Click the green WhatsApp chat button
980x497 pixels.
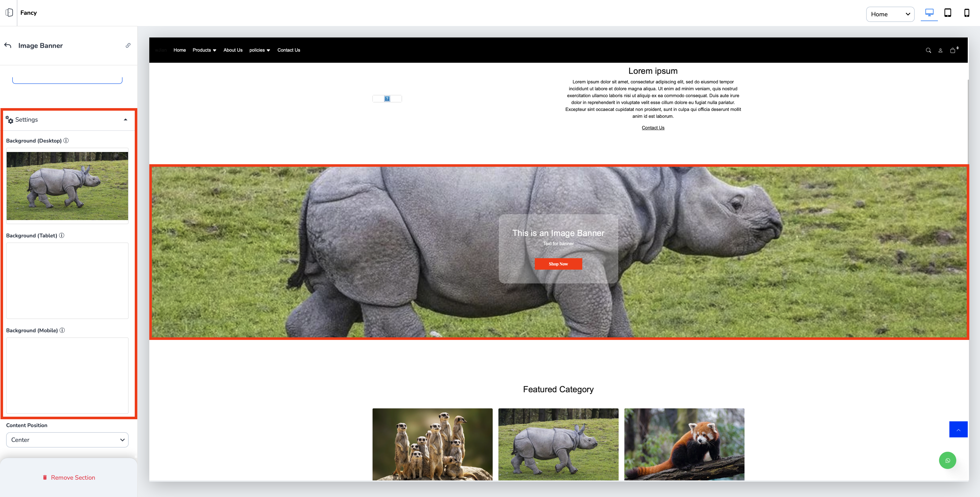[947, 461]
